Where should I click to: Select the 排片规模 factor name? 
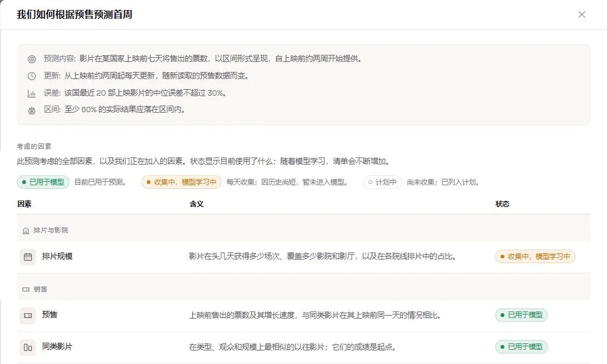pyautogui.click(x=57, y=257)
